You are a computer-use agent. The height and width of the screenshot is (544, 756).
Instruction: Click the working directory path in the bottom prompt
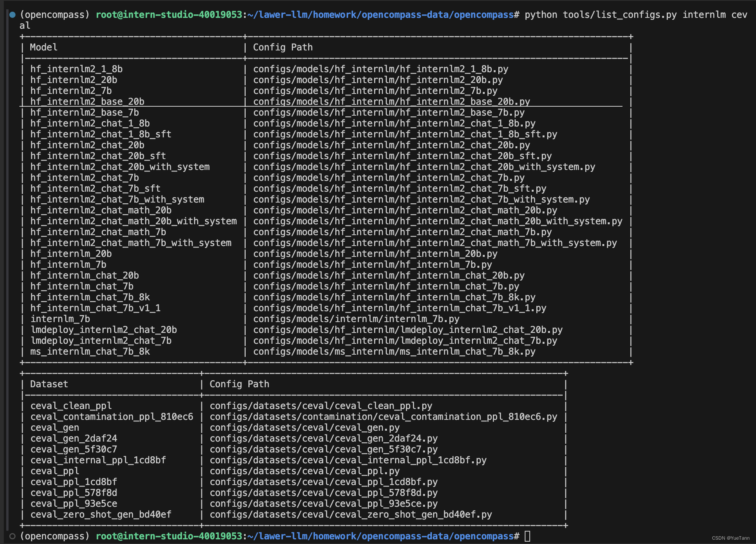(x=381, y=536)
